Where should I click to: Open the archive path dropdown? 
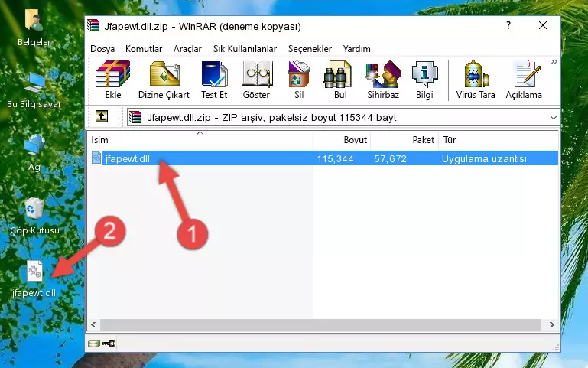pyautogui.click(x=553, y=117)
